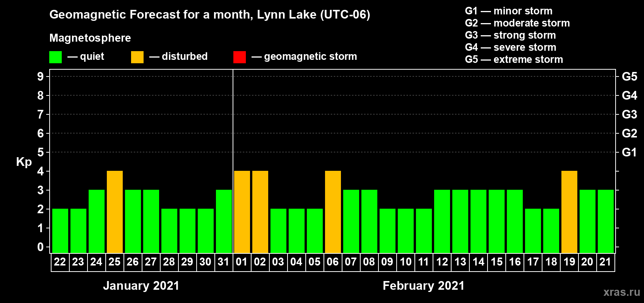Select the January 25 orange bar
Viewport: 644px width, 303px height.
pyautogui.click(x=115, y=212)
